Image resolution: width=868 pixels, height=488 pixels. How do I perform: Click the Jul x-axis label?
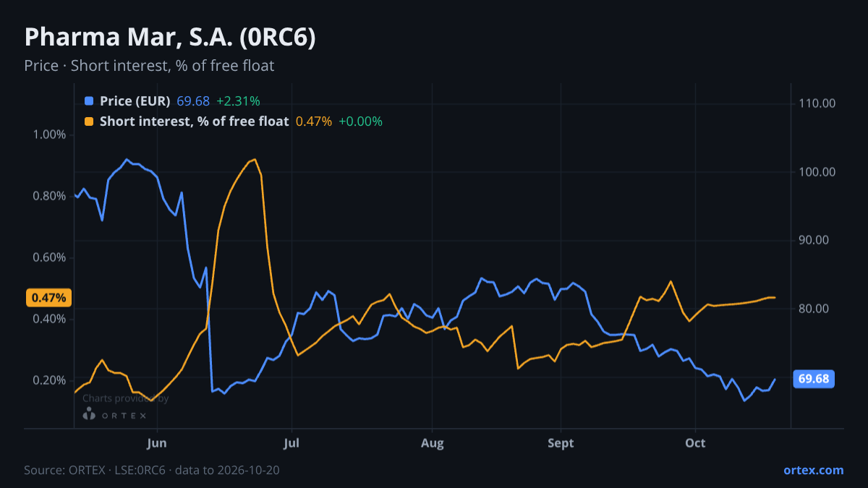(292, 442)
